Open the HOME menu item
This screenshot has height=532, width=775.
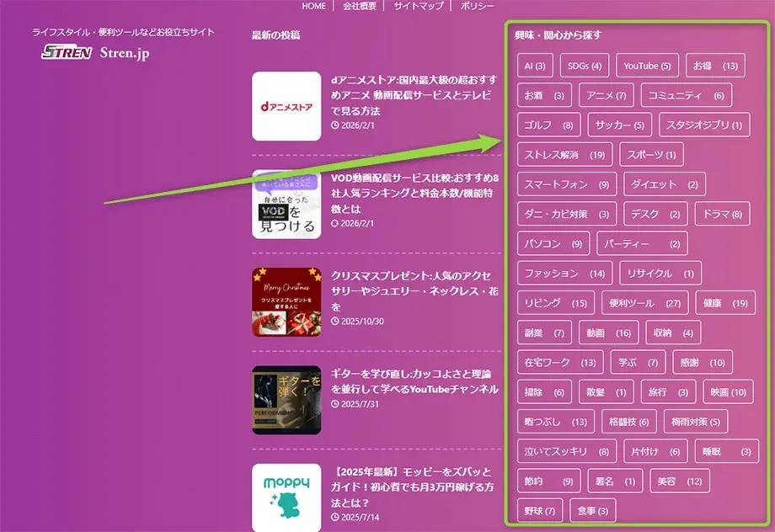pyautogui.click(x=313, y=5)
